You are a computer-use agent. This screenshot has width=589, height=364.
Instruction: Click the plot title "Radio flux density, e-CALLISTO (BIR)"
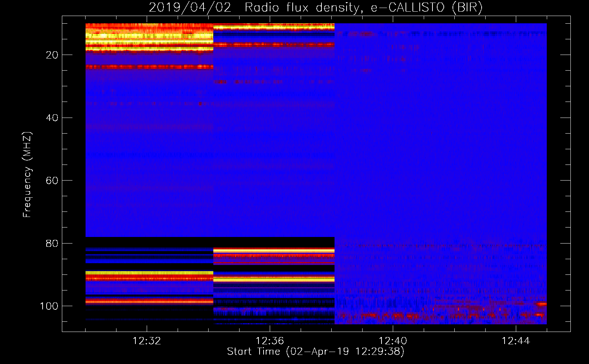click(363, 8)
